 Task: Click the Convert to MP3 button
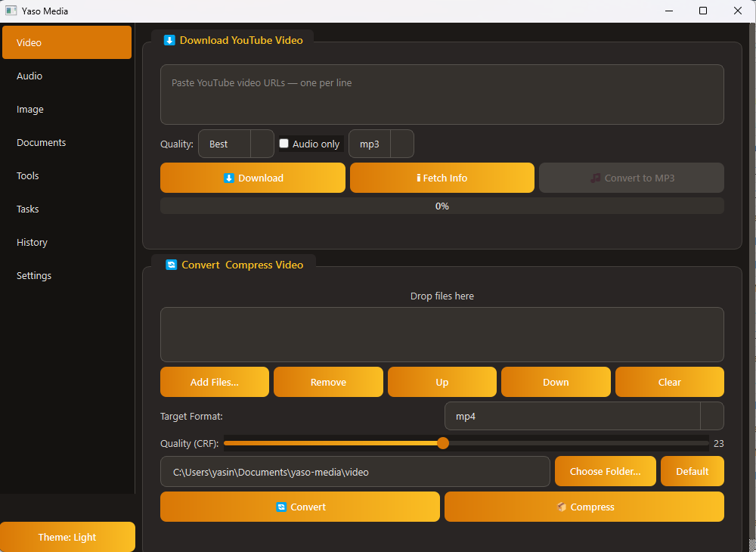[631, 178]
